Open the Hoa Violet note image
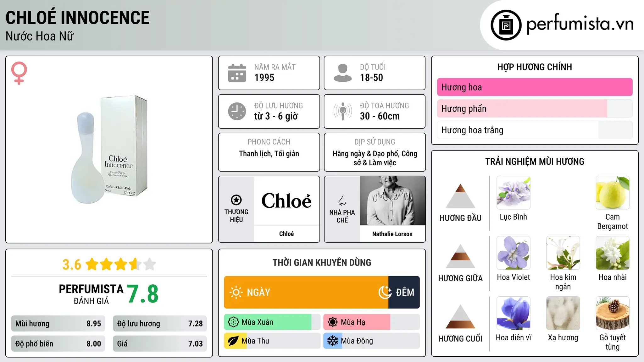The height and width of the screenshot is (362, 644). pyautogui.click(x=514, y=253)
